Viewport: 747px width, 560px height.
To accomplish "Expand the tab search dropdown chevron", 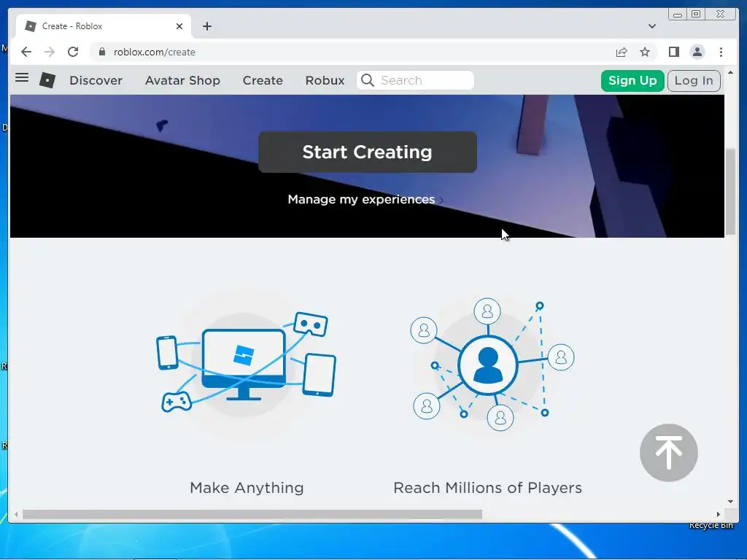I will pyautogui.click(x=651, y=26).
